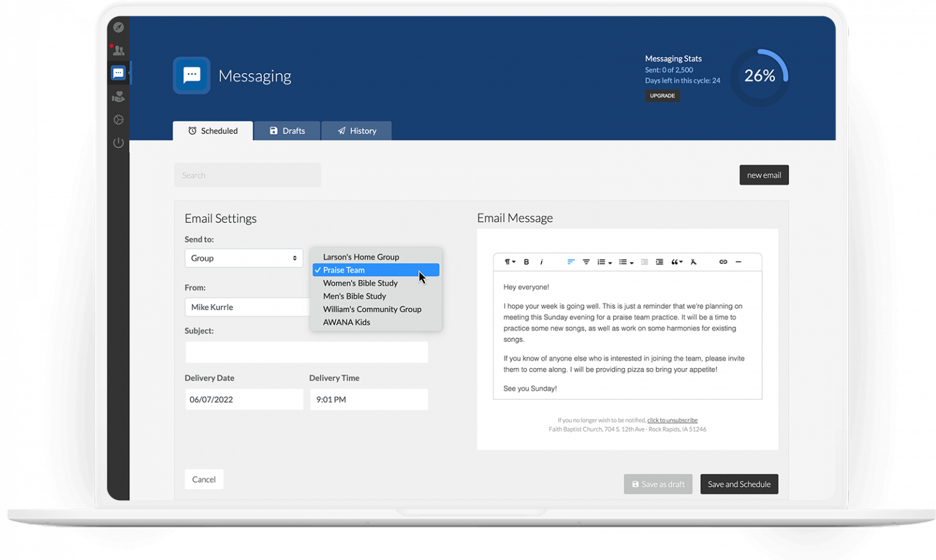Insert a horizontal rule in the email editor
The height and width of the screenshot is (560, 936).
point(739,261)
